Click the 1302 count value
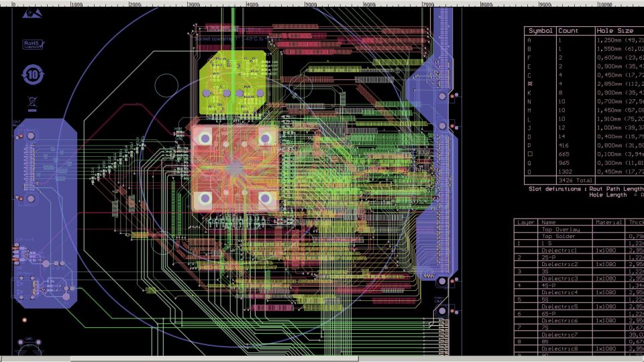This screenshot has width=644, height=362. pyautogui.click(x=565, y=172)
